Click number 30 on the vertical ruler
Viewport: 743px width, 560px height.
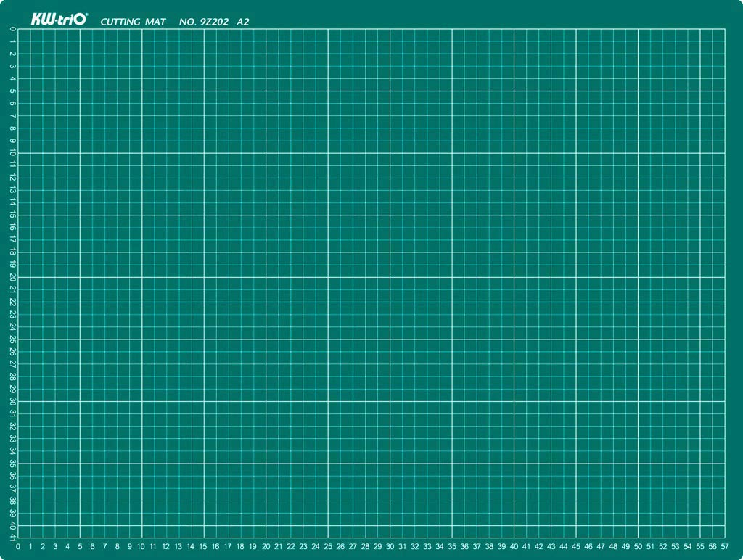pos(12,401)
